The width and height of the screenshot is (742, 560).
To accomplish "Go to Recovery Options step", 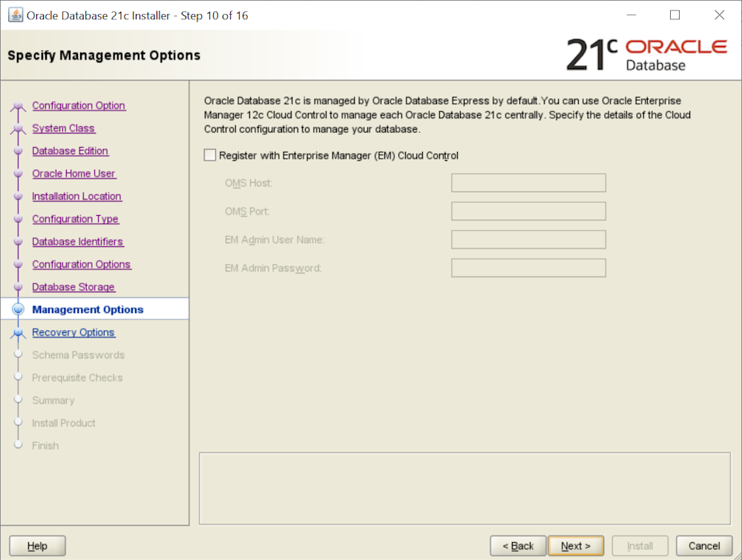I will click(x=73, y=332).
